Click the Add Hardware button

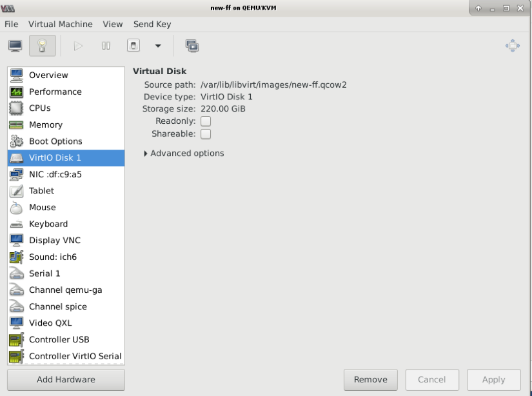click(66, 379)
